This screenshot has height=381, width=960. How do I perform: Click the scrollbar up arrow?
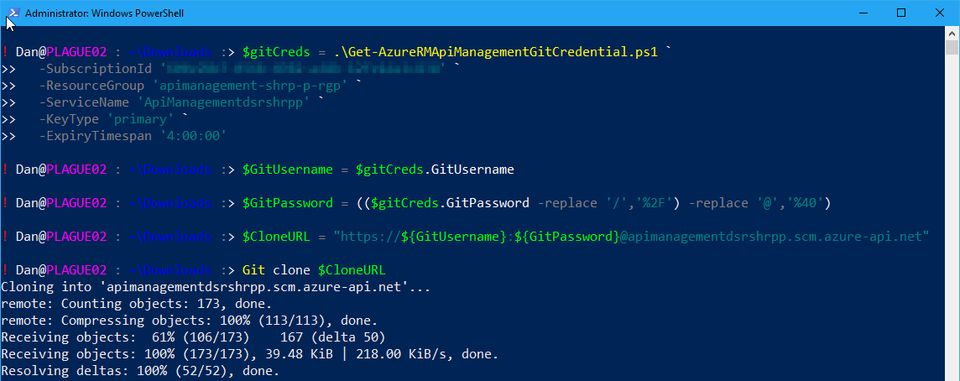[953, 33]
